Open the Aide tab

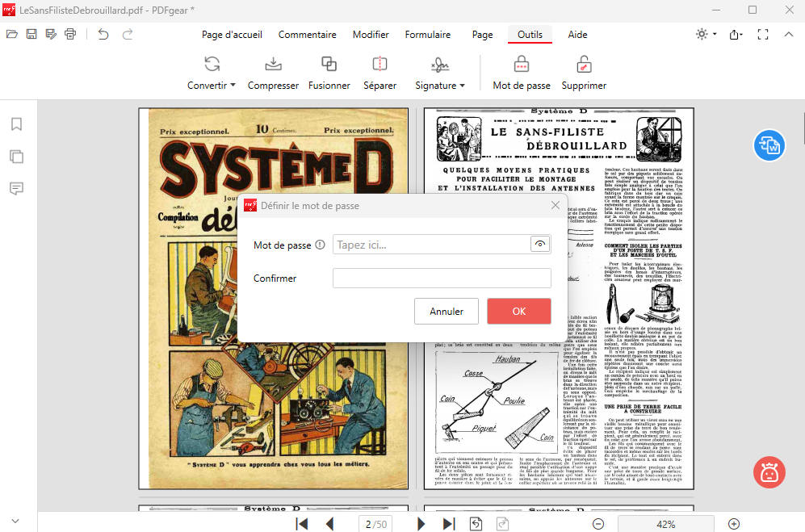tap(577, 35)
